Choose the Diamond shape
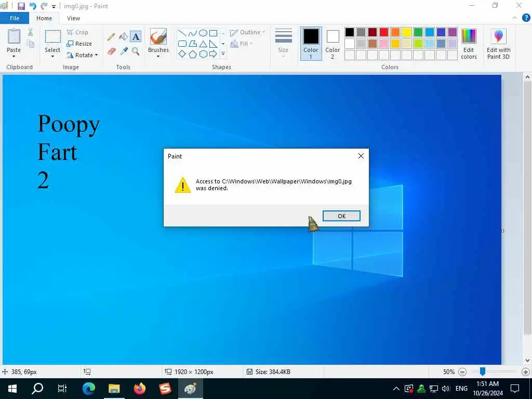The image size is (532, 399). point(182,54)
